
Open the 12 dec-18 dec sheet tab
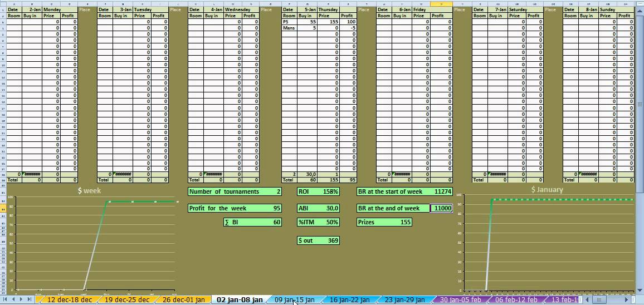tap(70, 299)
